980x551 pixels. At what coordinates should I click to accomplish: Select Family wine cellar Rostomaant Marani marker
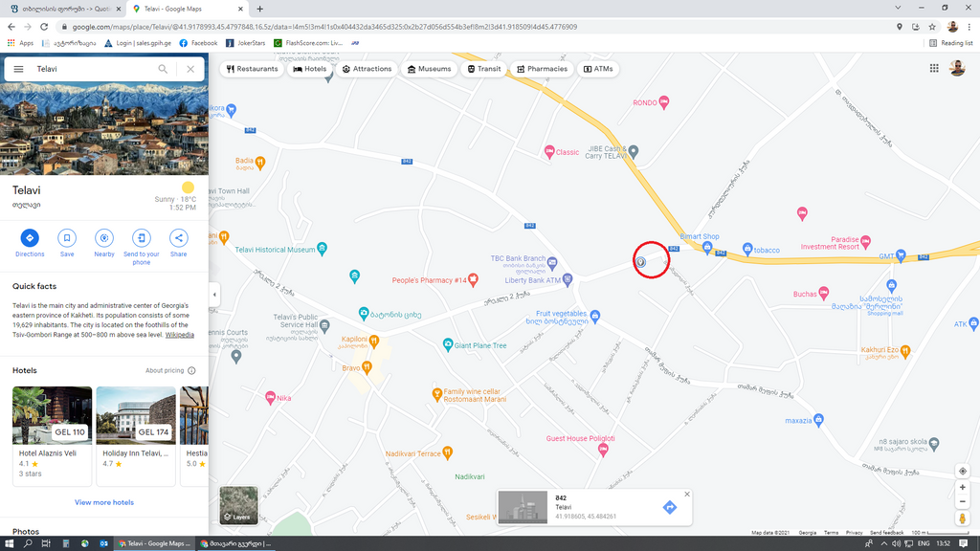436,393
